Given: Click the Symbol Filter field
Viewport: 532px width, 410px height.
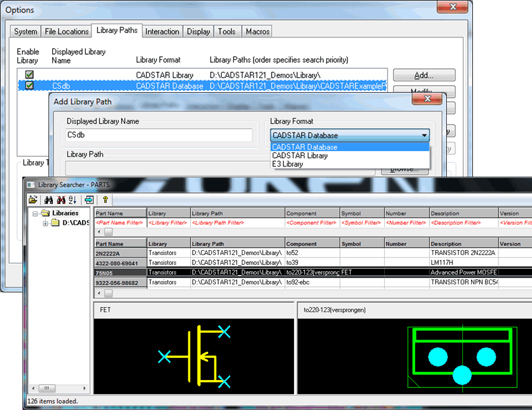Looking at the screenshot, I should pyautogui.click(x=362, y=223).
